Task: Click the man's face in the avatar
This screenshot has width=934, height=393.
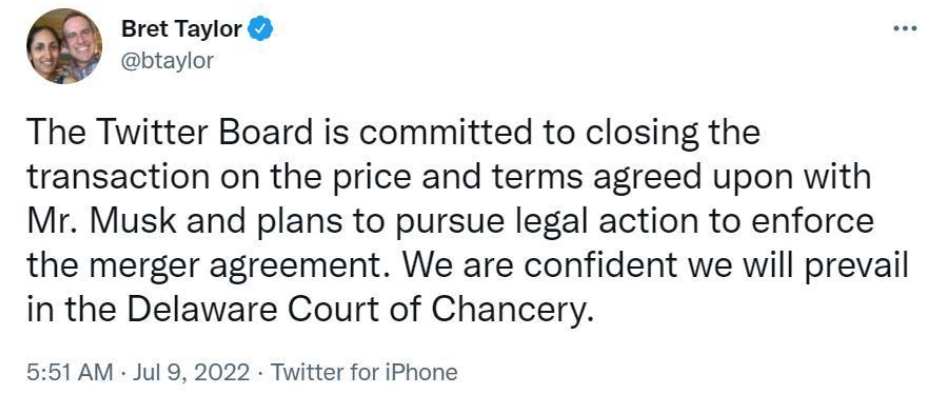Action: tap(81, 35)
